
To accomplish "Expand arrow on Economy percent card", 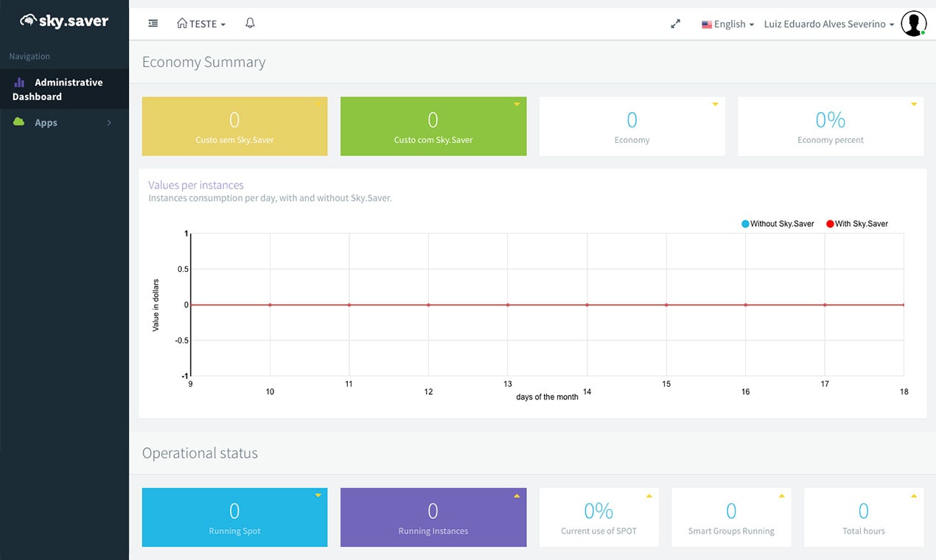I will click(914, 105).
